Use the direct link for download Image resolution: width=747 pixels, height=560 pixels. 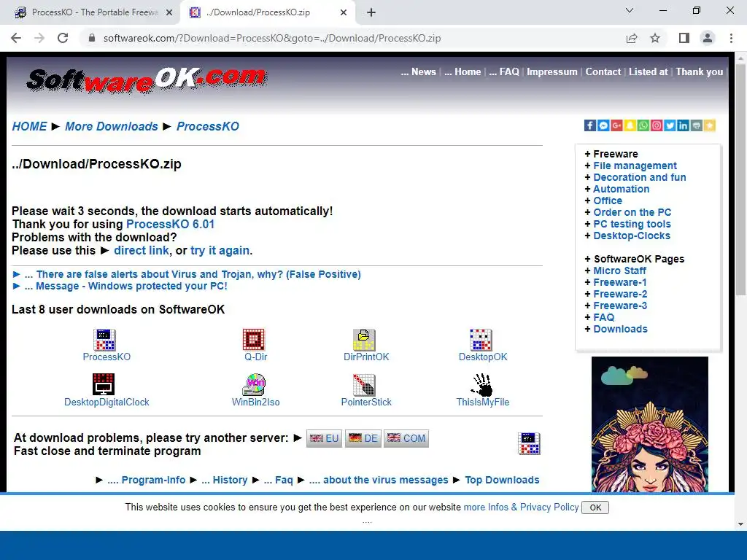(x=142, y=251)
